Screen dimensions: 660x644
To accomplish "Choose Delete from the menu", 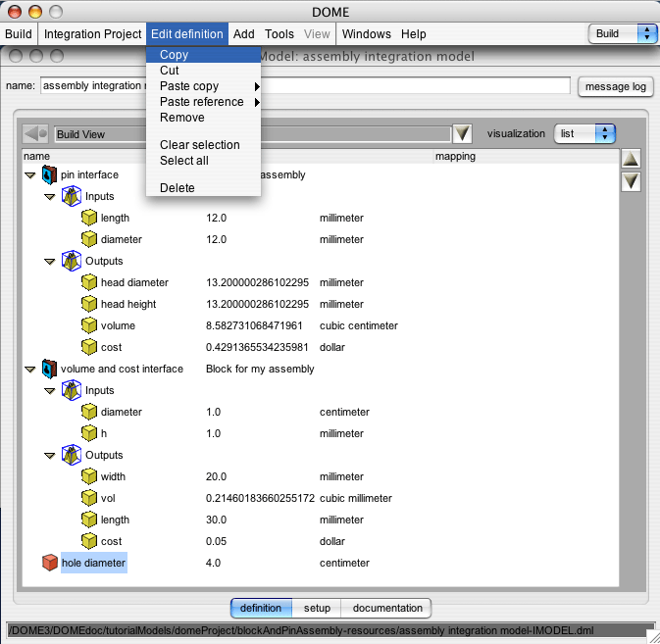I will pyautogui.click(x=203, y=187).
